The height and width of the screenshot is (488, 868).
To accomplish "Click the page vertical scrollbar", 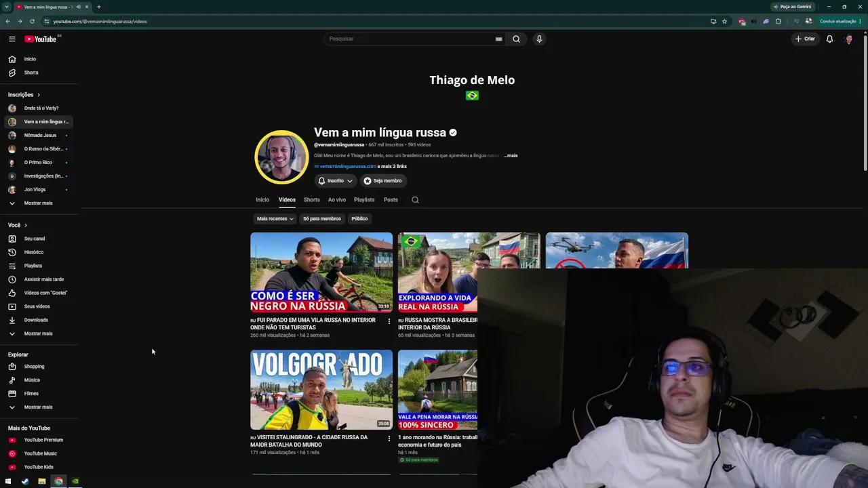I will click(x=865, y=102).
